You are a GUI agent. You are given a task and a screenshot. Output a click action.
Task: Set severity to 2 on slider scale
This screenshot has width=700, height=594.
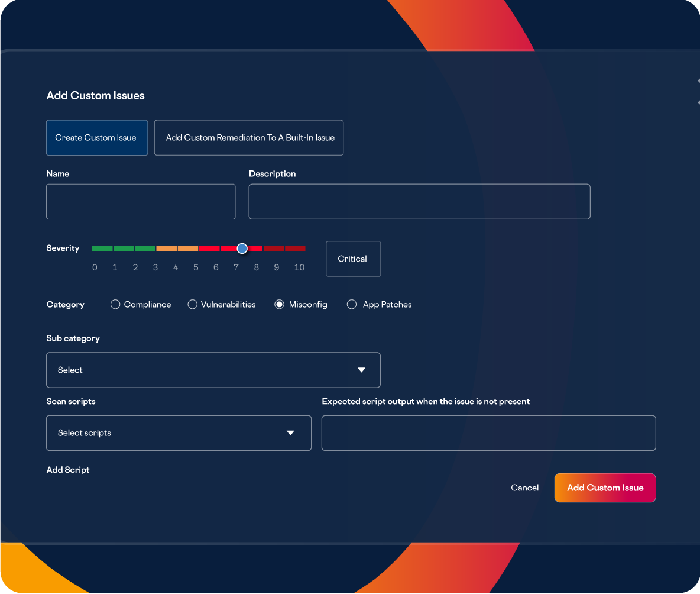(135, 248)
